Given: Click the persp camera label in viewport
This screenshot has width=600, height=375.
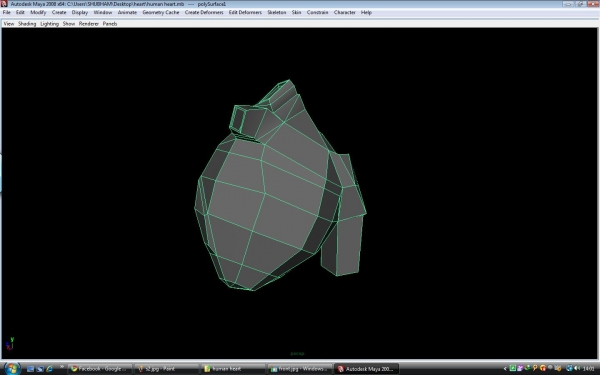Looking at the screenshot, I should click(x=297, y=354).
